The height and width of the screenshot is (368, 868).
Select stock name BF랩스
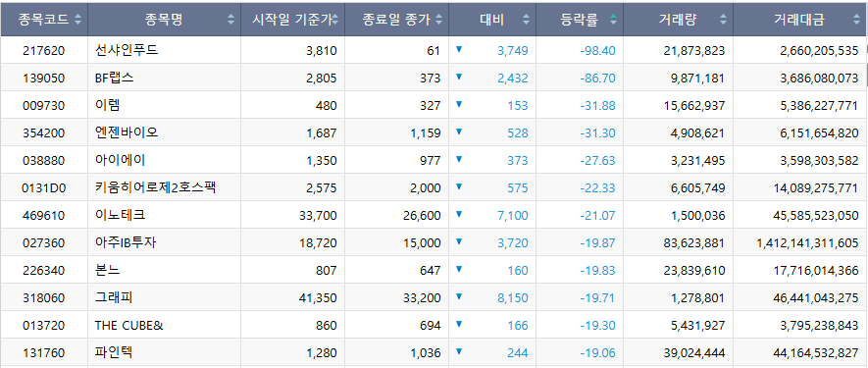click(114, 79)
